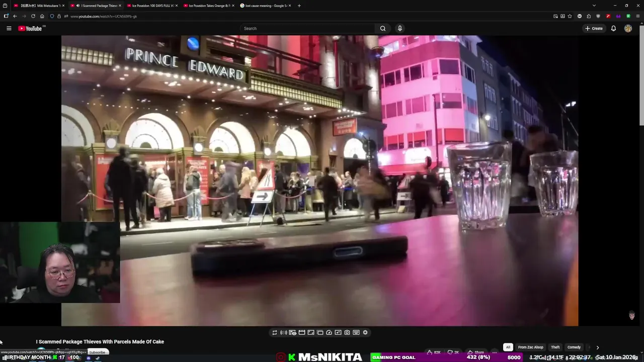The image size is (644, 362).
Task: Click the page scrollbar up arrow
Action: tap(641, 24)
